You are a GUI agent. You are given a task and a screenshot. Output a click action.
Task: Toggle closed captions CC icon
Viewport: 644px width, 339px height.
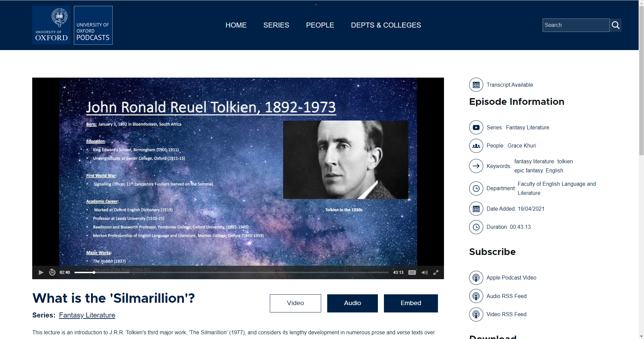pyautogui.click(x=412, y=272)
